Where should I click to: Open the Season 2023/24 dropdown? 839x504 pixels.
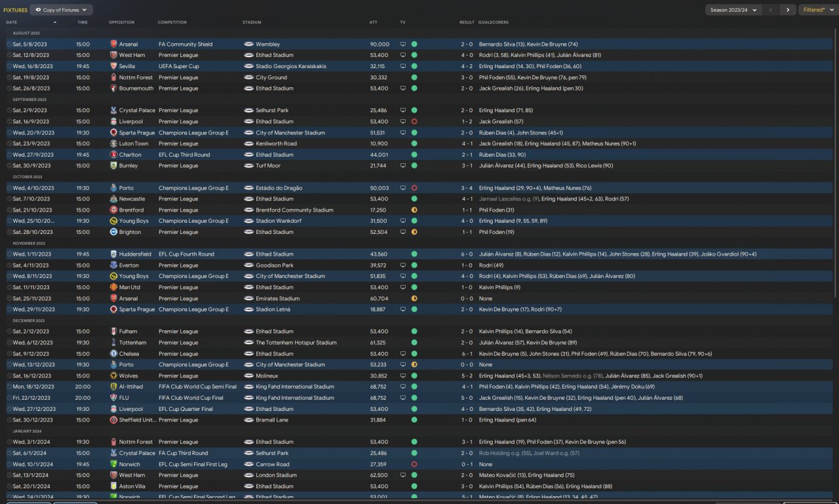[733, 10]
